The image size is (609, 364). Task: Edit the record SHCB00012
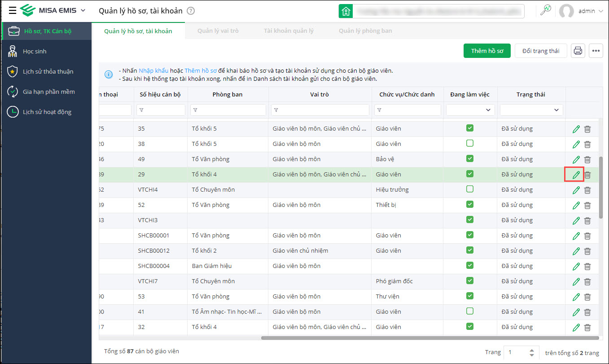pos(576,251)
